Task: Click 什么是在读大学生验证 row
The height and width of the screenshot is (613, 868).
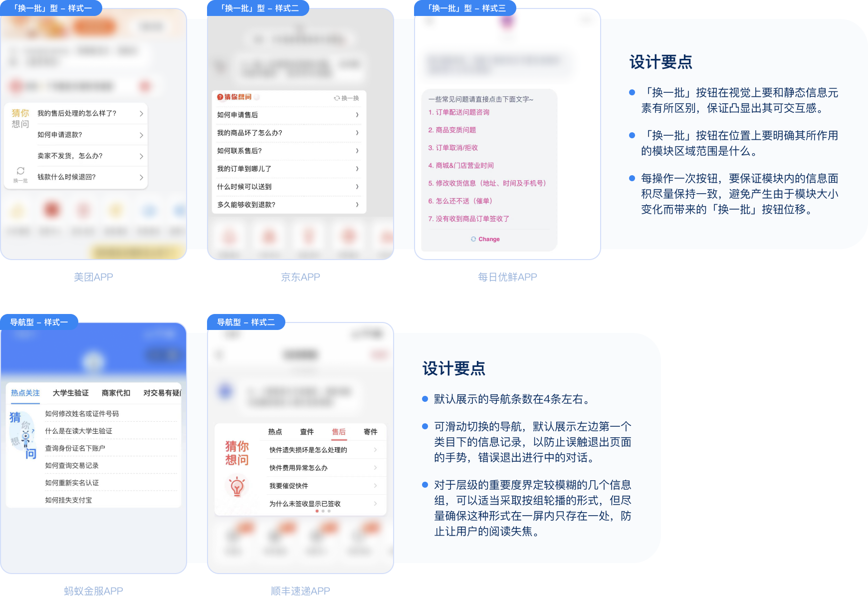Action: (x=111, y=431)
